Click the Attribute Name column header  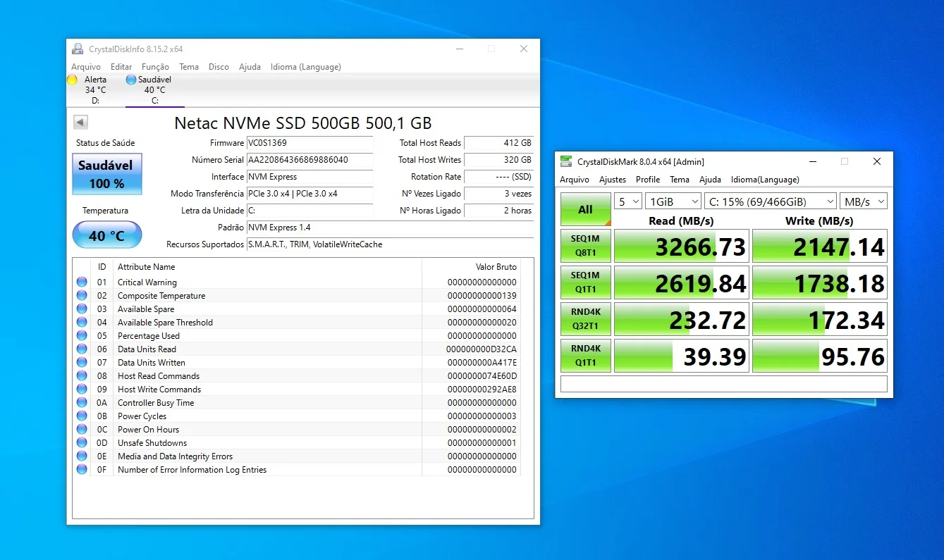click(x=267, y=267)
